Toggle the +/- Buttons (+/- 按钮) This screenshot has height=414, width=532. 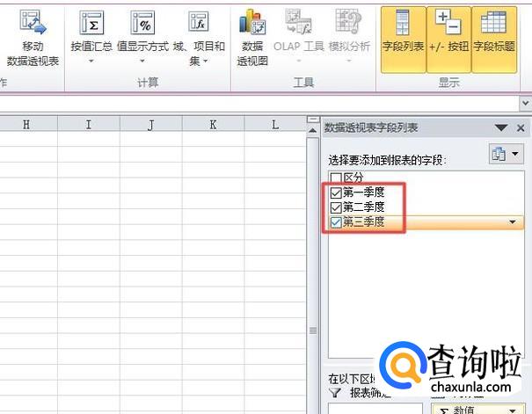click(x=448, y=40)
